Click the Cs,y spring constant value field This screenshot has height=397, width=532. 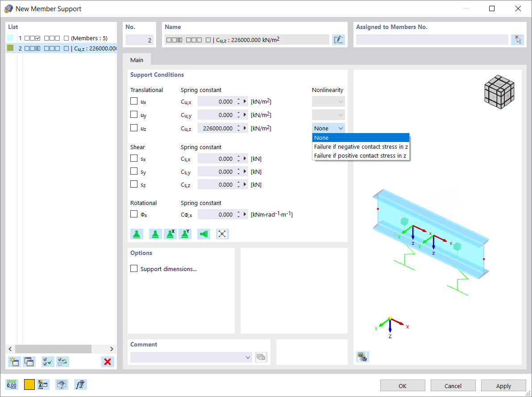click(x=216, y=171)
